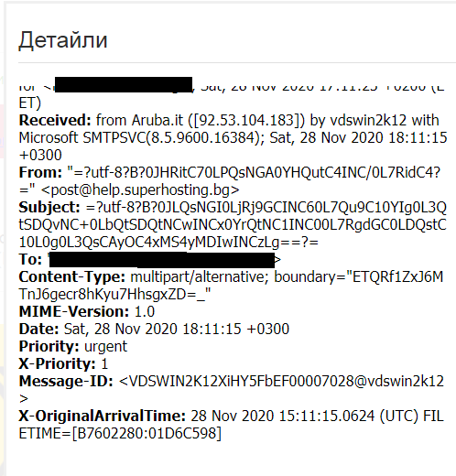Click the X-Priority header label
Image resolution: width=456 pixels, height=476 pixels.
57,364
